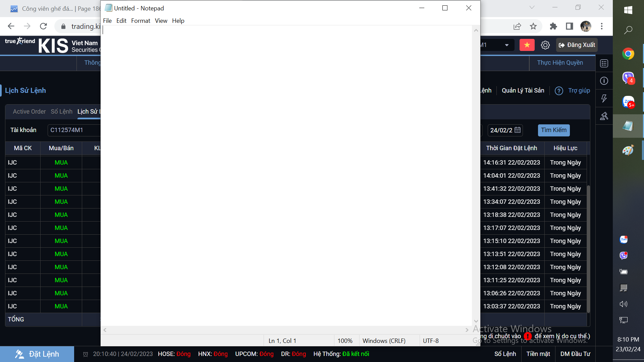Click the lightning bolt sidebar icon
The width and height of the screenshot is (644, 362).
click(604, 98)
